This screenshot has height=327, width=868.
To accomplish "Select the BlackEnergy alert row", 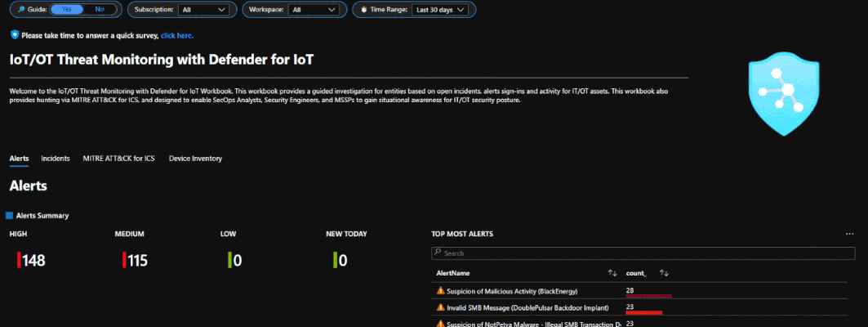I will point(640,290).
